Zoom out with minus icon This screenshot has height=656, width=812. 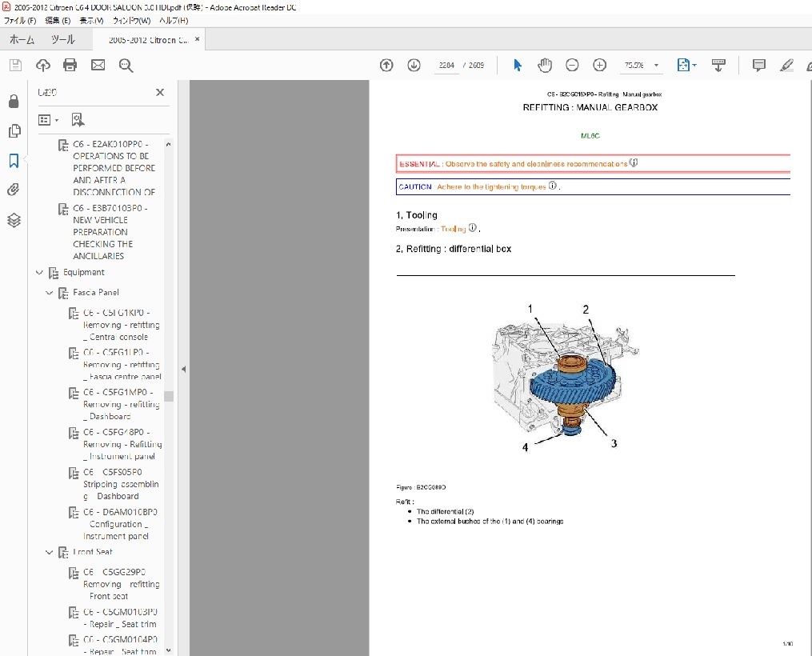(x=572, y=65)
